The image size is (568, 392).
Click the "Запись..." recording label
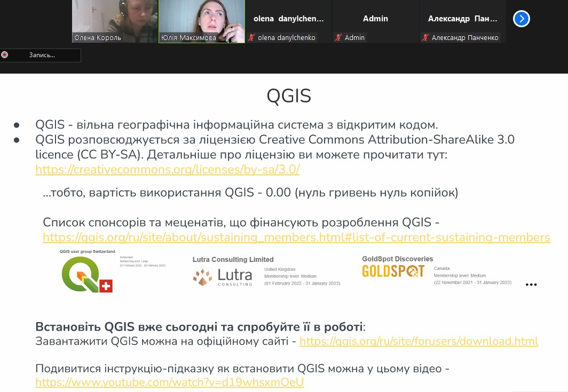coord(42,55)
